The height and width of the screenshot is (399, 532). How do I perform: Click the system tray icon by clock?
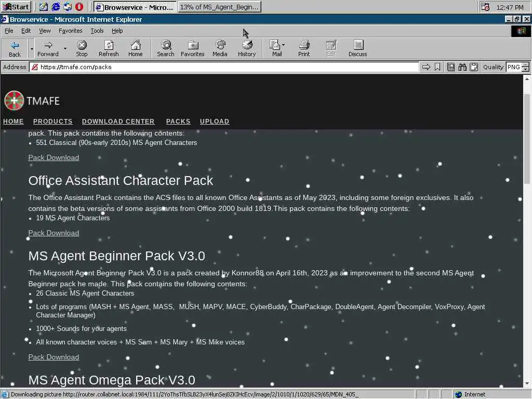coord(485,7)
